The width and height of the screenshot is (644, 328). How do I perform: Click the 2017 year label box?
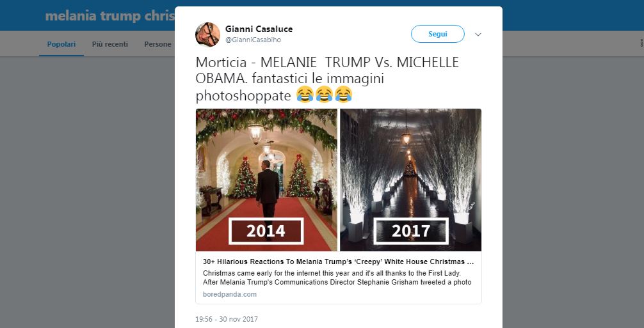(x=410, y=231)
